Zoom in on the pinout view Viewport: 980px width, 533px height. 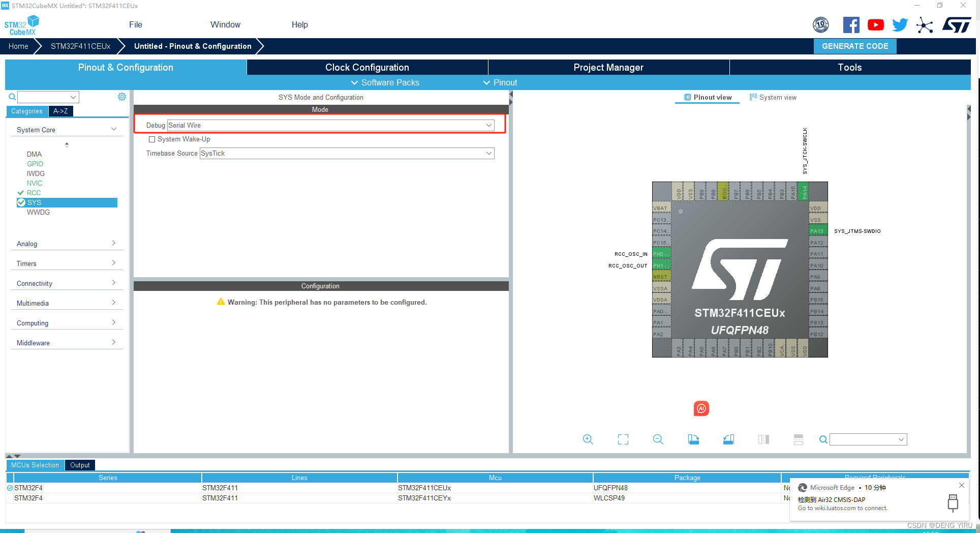point(588,439)
